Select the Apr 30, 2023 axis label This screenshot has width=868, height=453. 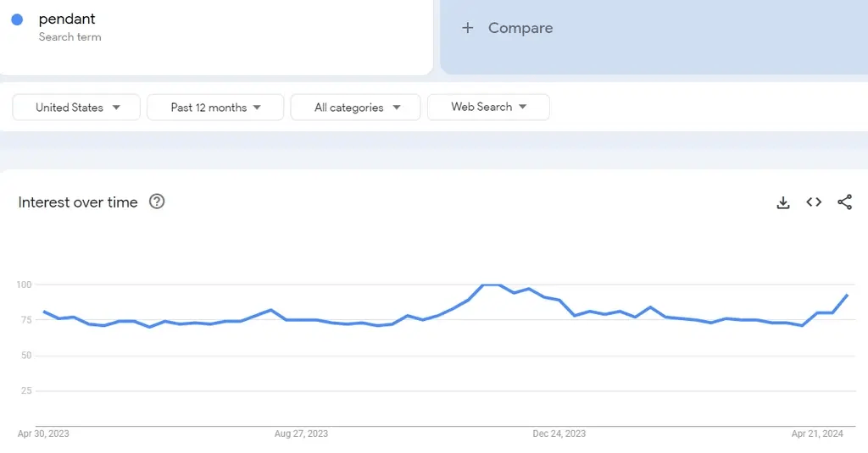point(43,434)
